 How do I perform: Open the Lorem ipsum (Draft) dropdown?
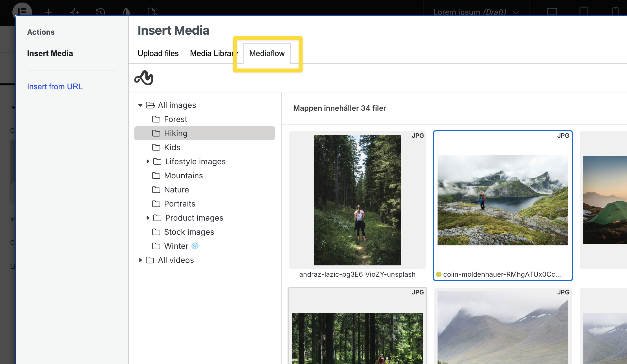pos(476,12)
